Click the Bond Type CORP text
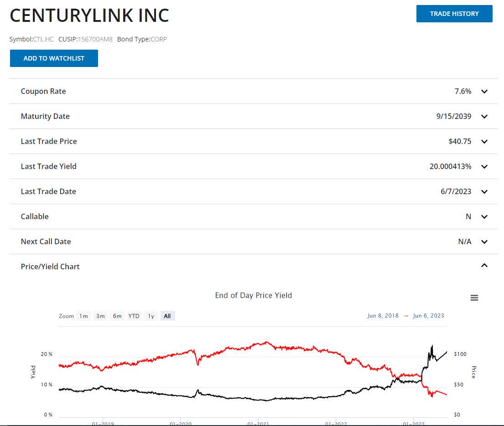This screenshot has width=504, height=426. pyautogui.click(x=158, y=39)
